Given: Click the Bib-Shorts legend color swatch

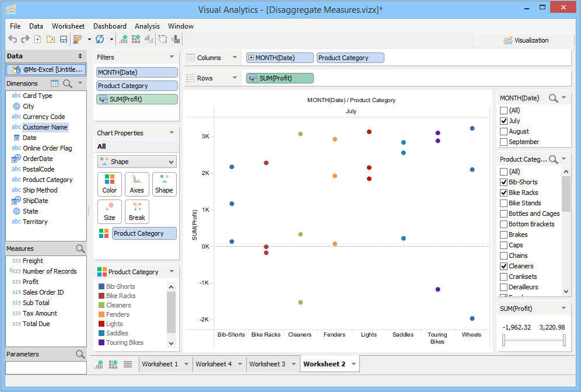Looking at the screenshot, I should point(101,286).
